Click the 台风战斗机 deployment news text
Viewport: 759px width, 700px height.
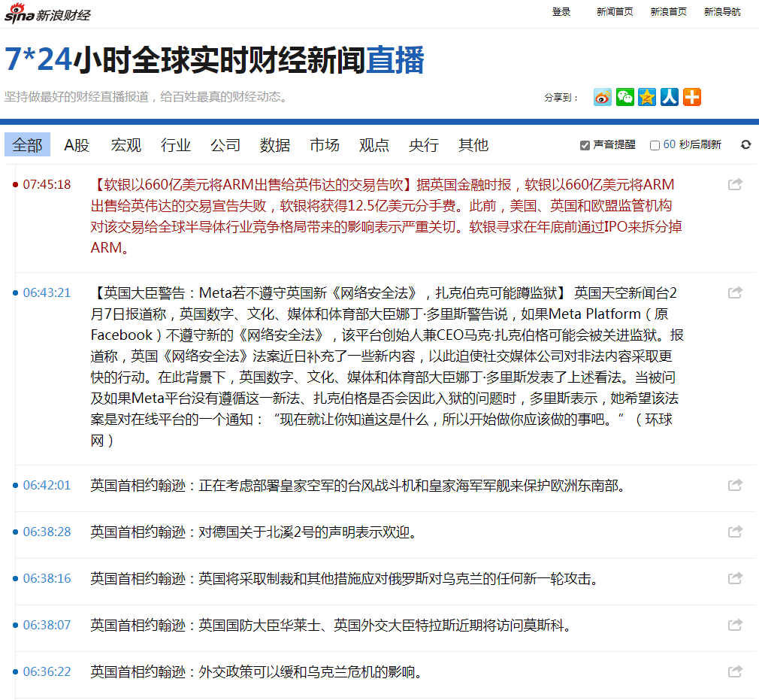358,485
